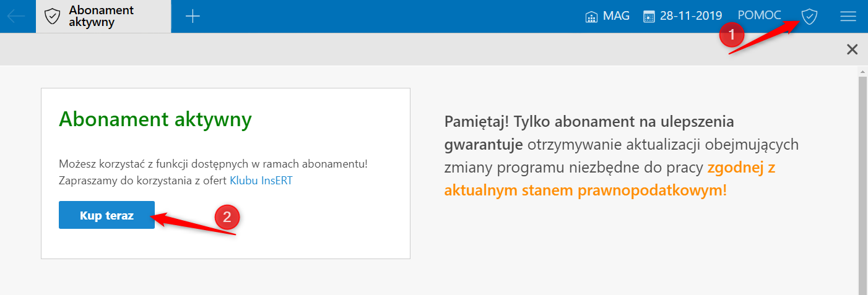Viewport: 868px width, 295px height.
Task: Select the Abonament aktywny tab title
Action: tap(101, 17)
